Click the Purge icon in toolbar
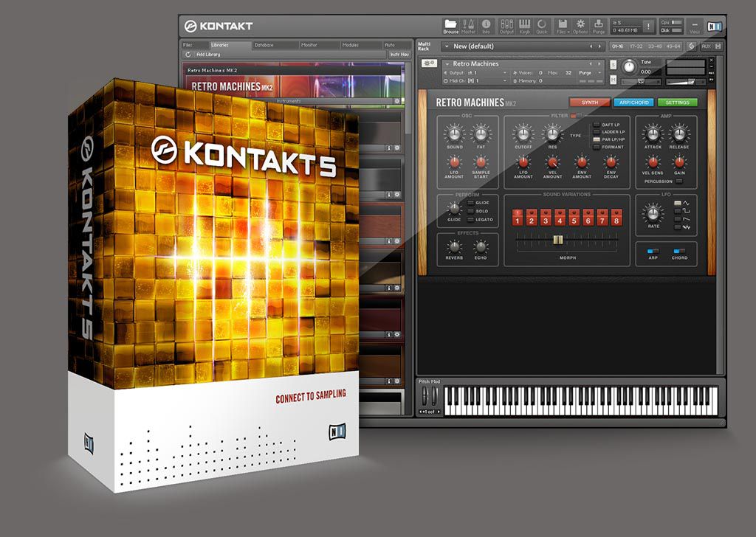 coord(598,26)
